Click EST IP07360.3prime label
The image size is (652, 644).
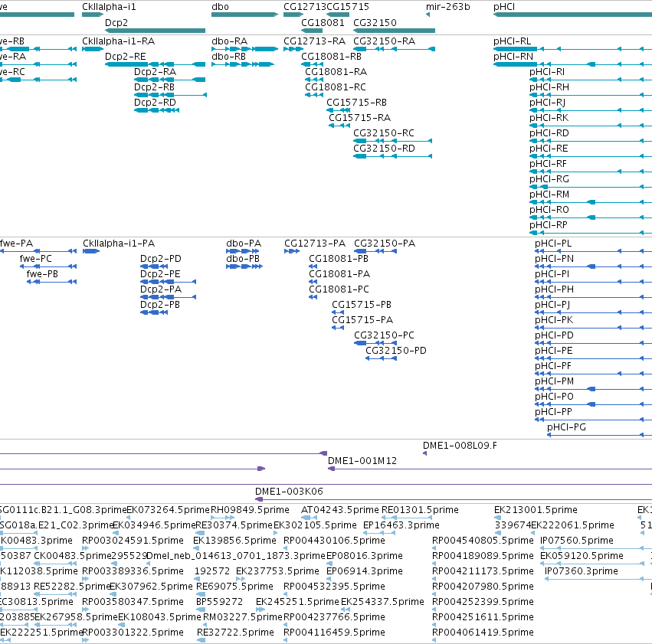pyautogui.click(x=582, y=571)
